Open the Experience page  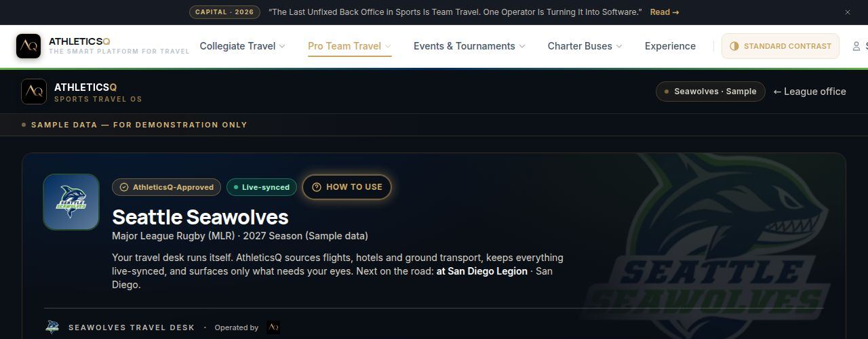[670, 46]
